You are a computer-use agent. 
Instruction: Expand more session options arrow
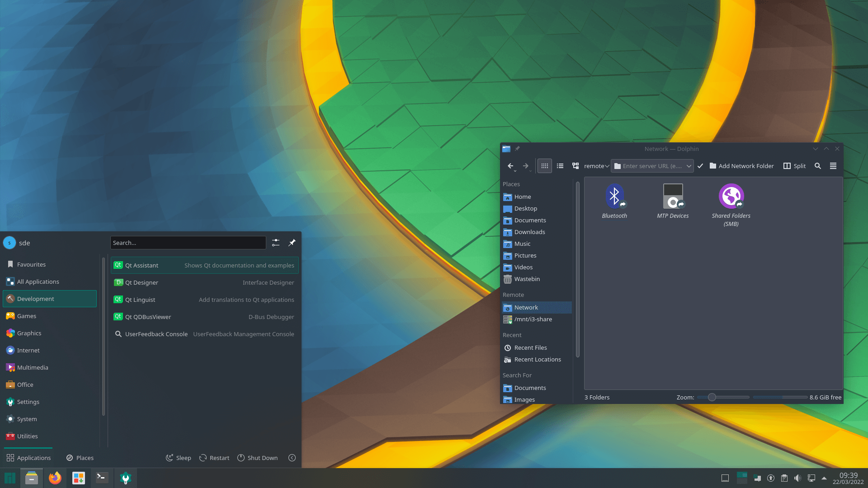(x=292, y=458)
